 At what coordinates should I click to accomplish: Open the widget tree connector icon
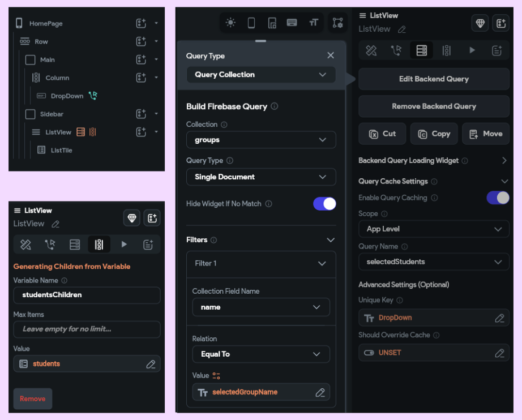click(337, 23)
